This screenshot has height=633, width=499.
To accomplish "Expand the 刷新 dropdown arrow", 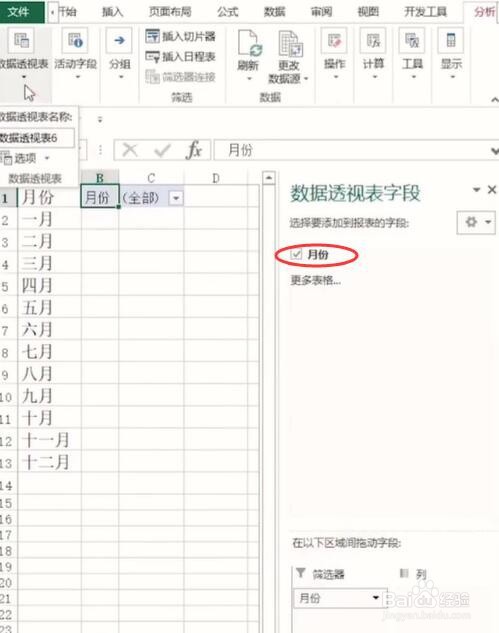I will (249, 78).
